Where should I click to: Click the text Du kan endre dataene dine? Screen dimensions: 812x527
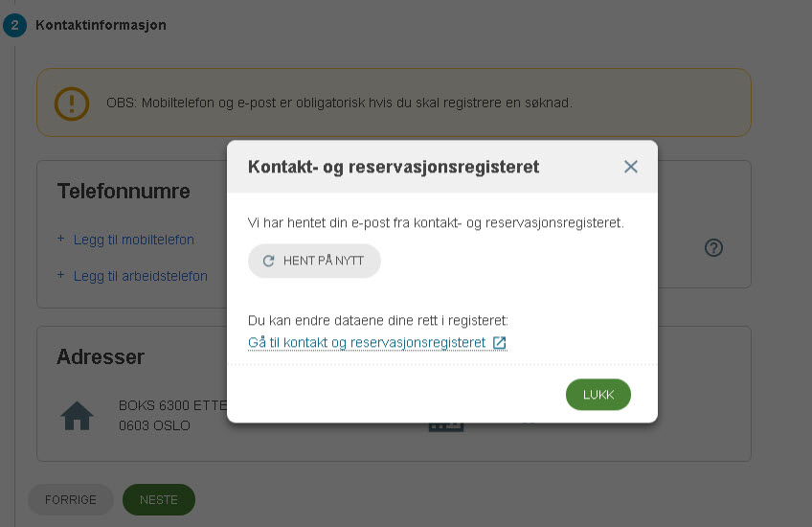(378, 320)
